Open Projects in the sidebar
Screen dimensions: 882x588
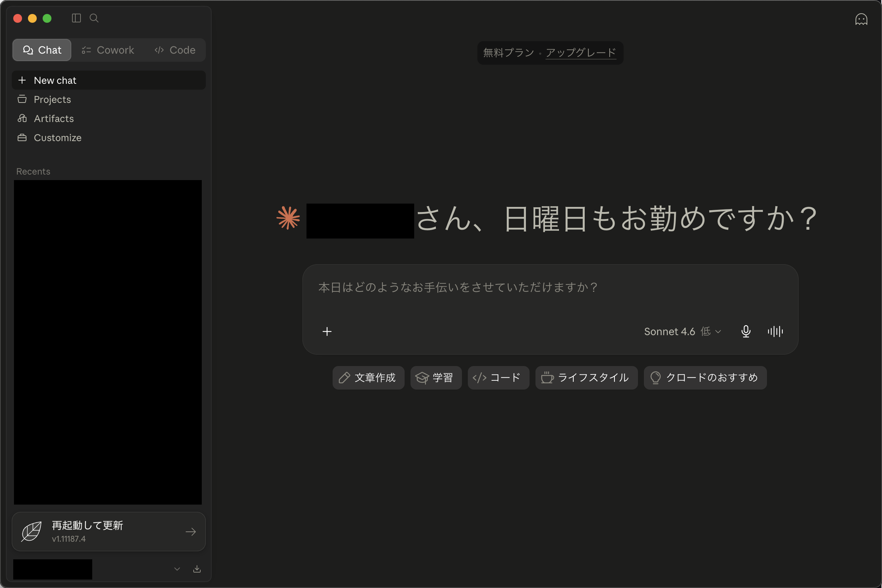tap(109, 99)
